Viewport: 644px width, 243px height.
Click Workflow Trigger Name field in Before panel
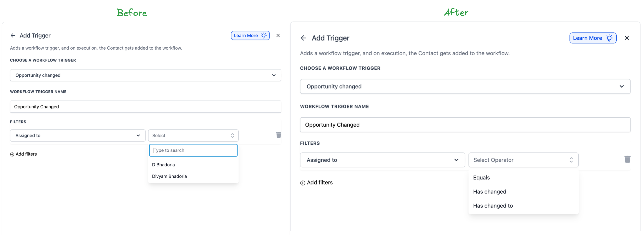pyautogui.click(x=145, y=107)
